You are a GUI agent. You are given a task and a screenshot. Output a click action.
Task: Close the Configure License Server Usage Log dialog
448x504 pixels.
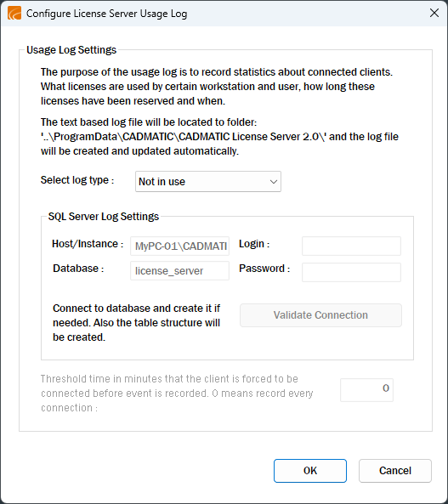[434, 14]
